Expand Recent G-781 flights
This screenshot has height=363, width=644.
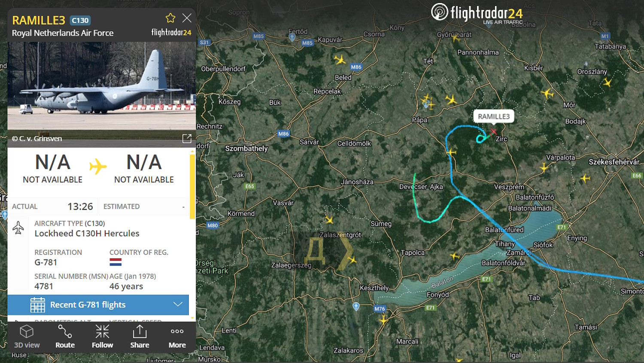(x=98, y=305)
